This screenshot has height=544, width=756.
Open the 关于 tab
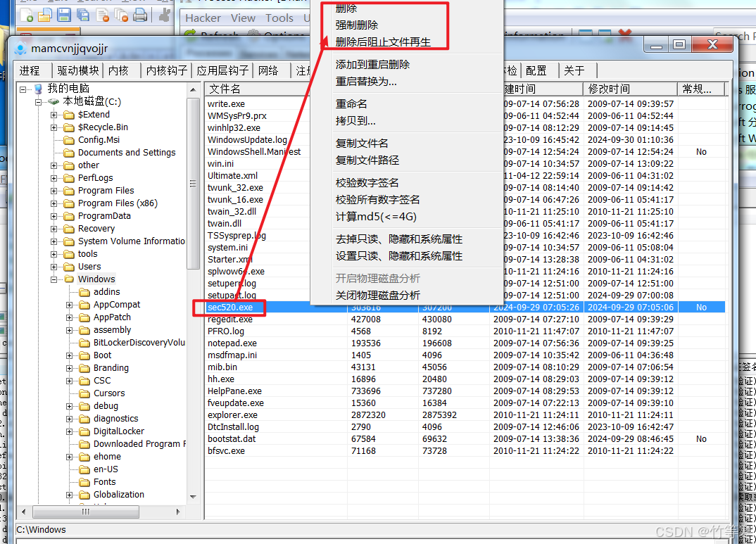(x=574, y=71)
